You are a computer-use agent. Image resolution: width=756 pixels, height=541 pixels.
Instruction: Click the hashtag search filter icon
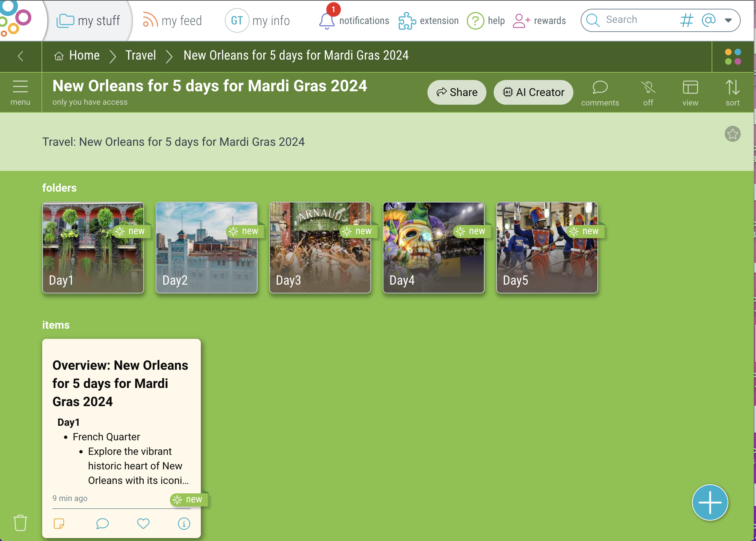coord(686,20)
